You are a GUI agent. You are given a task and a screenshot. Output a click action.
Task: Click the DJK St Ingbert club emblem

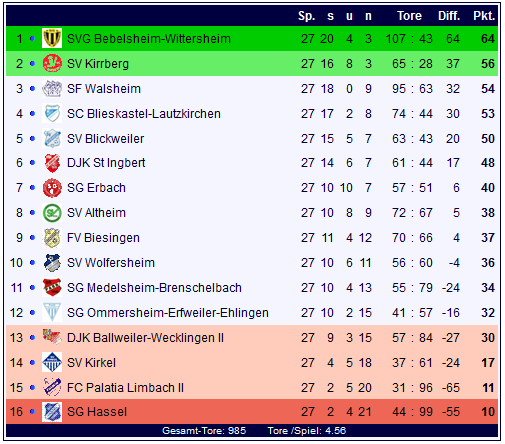(52, 163)
